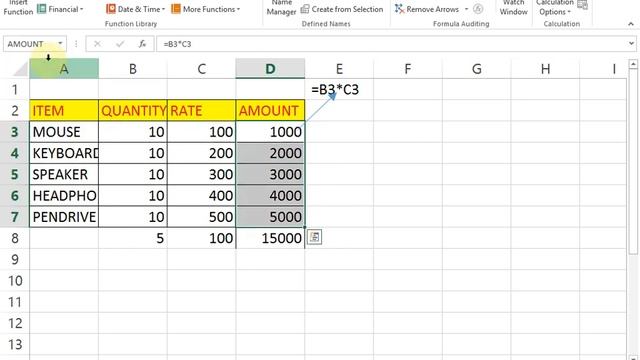The width and height of the screenshot is (640, 360).
Task: Select row 13 header
Action: [x=15, y=344]
